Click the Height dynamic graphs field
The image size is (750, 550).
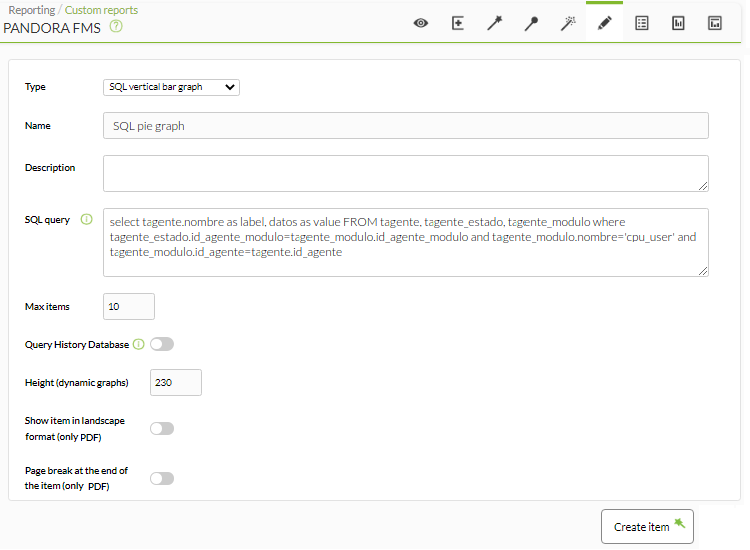(x=176, y=383)
